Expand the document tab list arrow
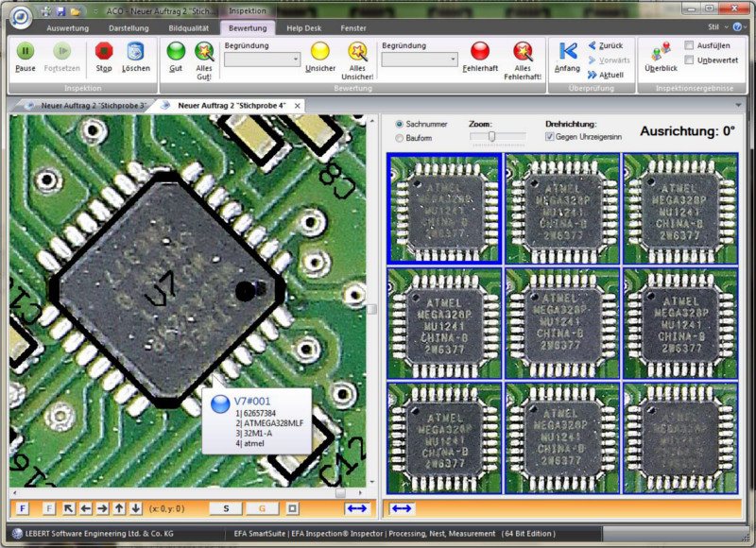Screen dimensions: 756x548 tap(738, 105)
